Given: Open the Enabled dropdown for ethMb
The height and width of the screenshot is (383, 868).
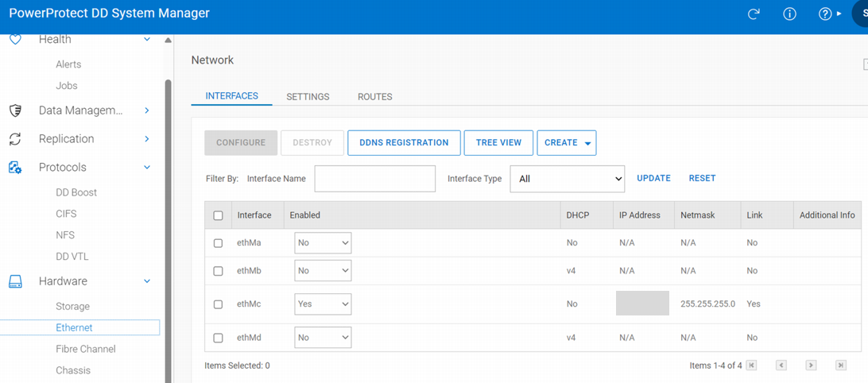Looking at the screenshot, I should 323,271.
